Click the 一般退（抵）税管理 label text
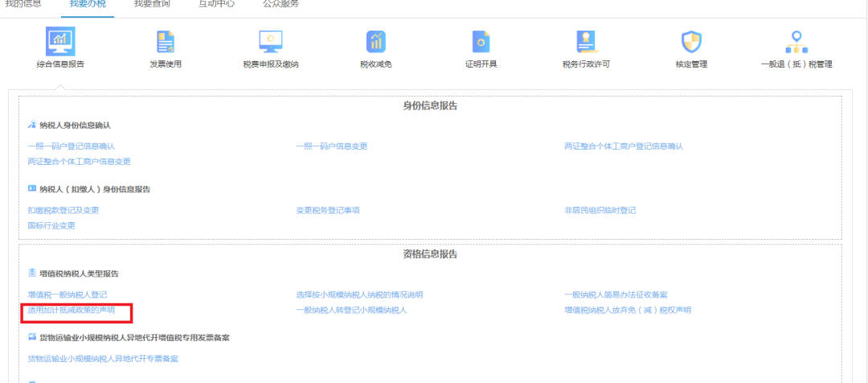Screen dimensions: 868x383 point(796,64)
